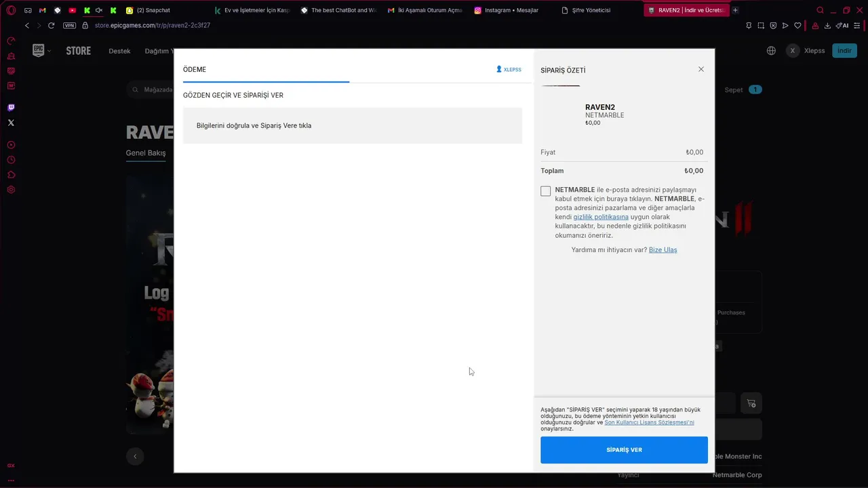Open the language globe icon
Image resolution: width=868 pixels, height=488 pixels.
pos(771,51)
